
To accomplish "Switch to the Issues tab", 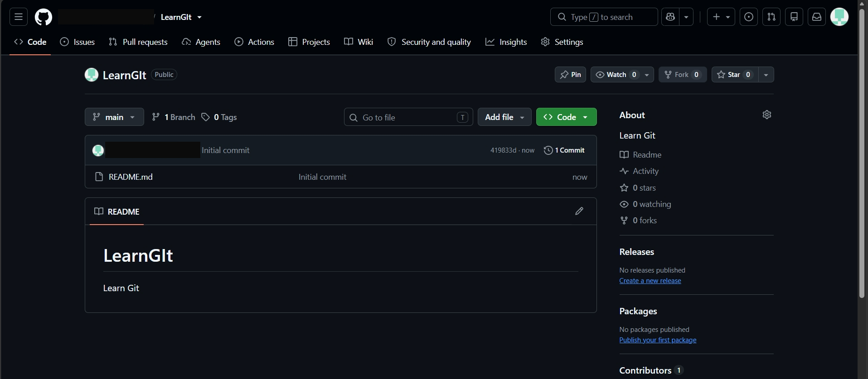I will pyautogui.click(x=78, y=42).
